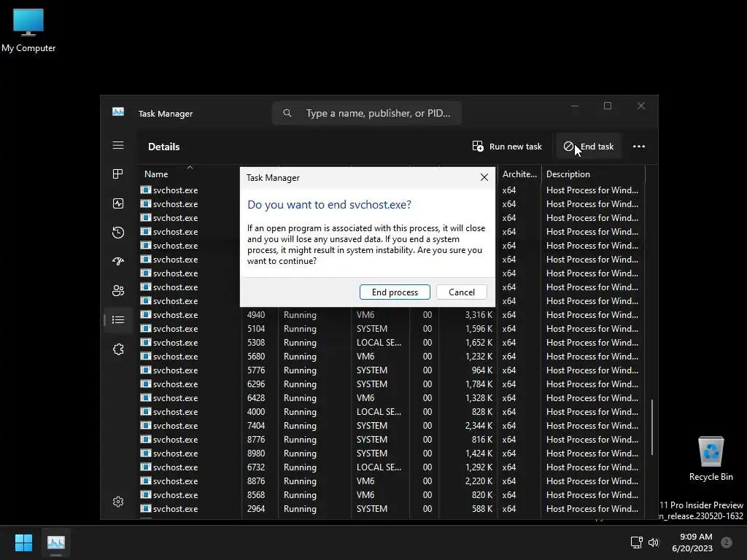The height and width of the screenshot is (560, 747).
Task: Sort by the Name column header
Action: pyautogui.click(x=190, y=174)
